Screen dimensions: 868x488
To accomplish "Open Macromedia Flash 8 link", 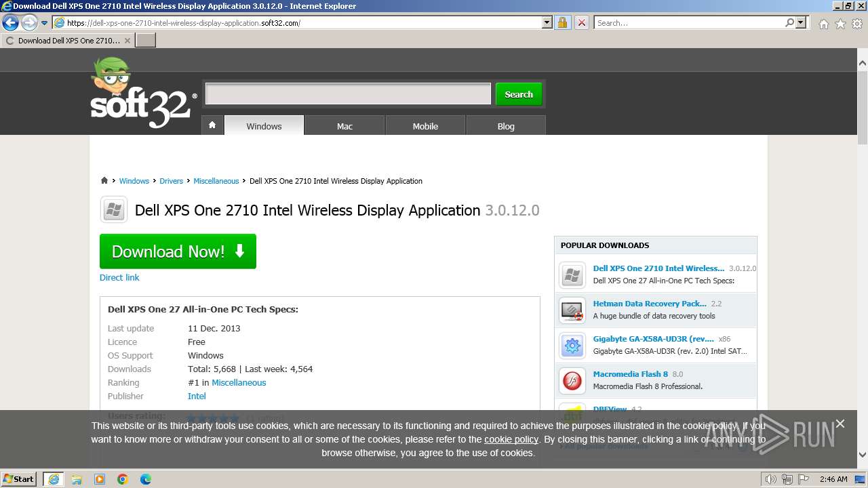I will (x=631, y=374).
